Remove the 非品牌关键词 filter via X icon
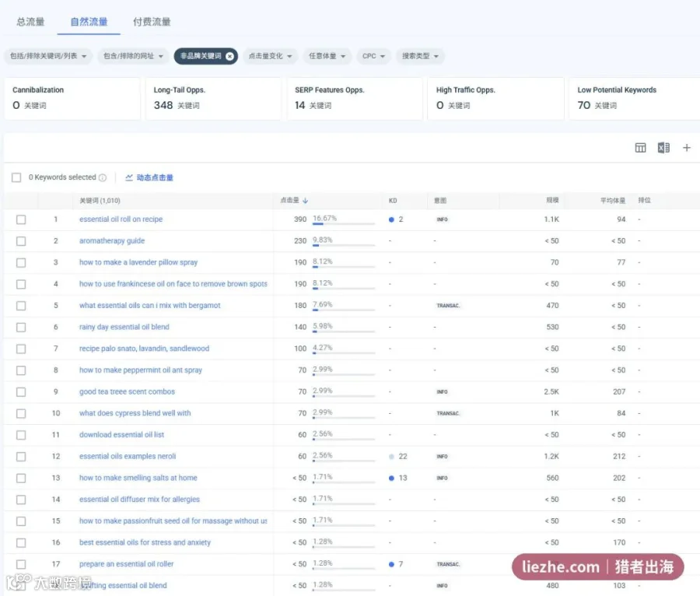 (x=229, y=56)
